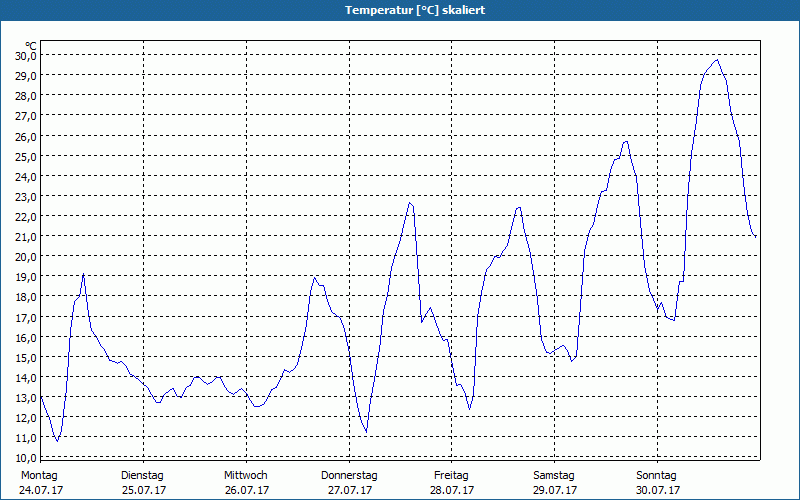Click the 12,0 y-axis label
Image resolution: width=800 pixels, height=500 pixels.
click(26, 418)
